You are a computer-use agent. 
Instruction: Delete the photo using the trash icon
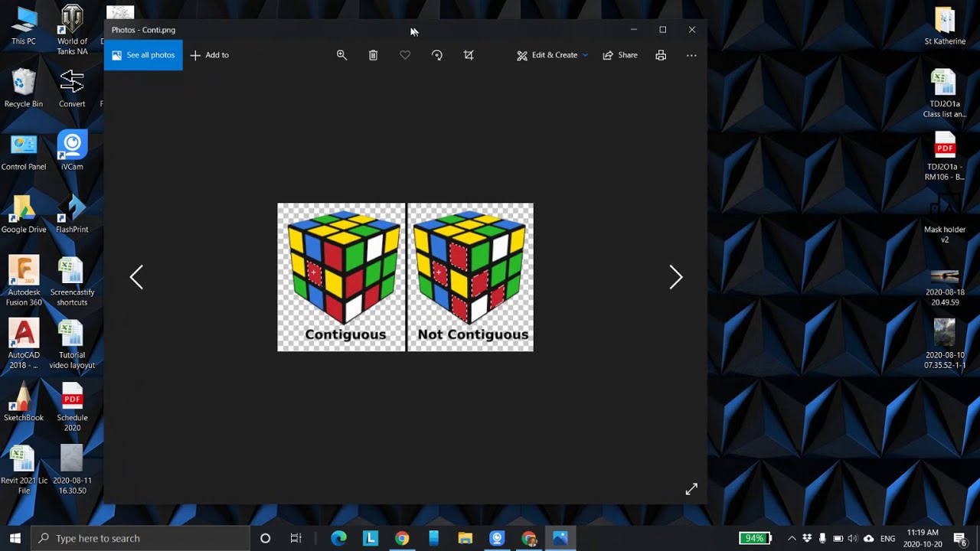pos(373,55)
